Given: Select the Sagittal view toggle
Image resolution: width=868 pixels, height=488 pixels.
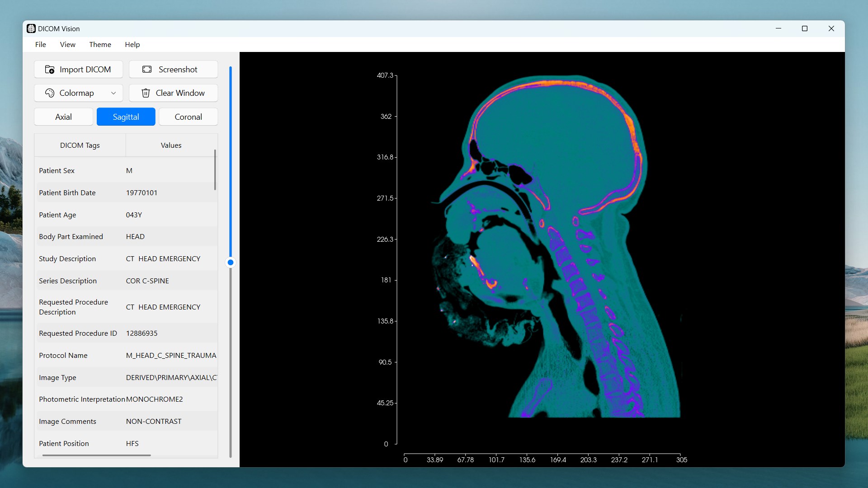Looking at the screenshot, I should click(x=126, y=117).
